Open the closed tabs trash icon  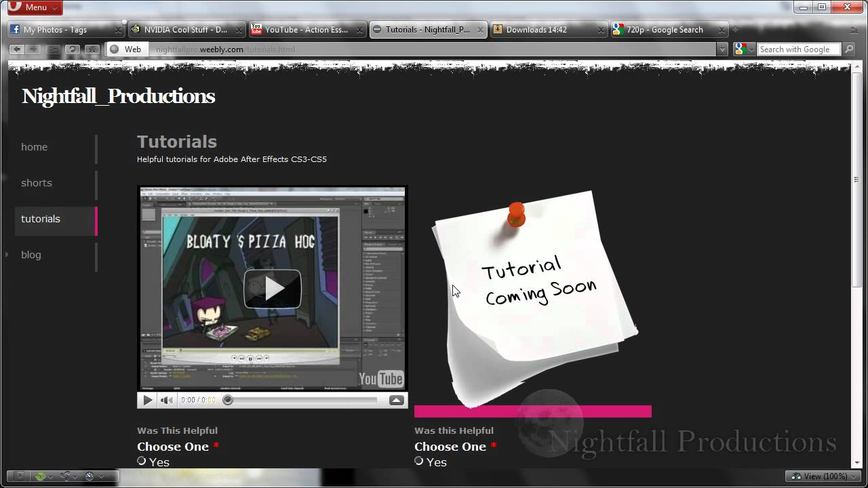(854, 29)
